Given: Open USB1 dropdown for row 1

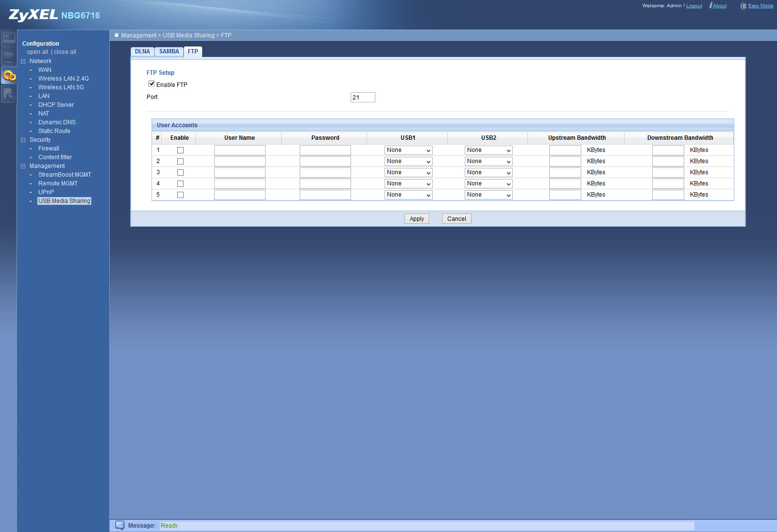Looking at the screenshot, I should pyautogui.click(x=408, y=150).
